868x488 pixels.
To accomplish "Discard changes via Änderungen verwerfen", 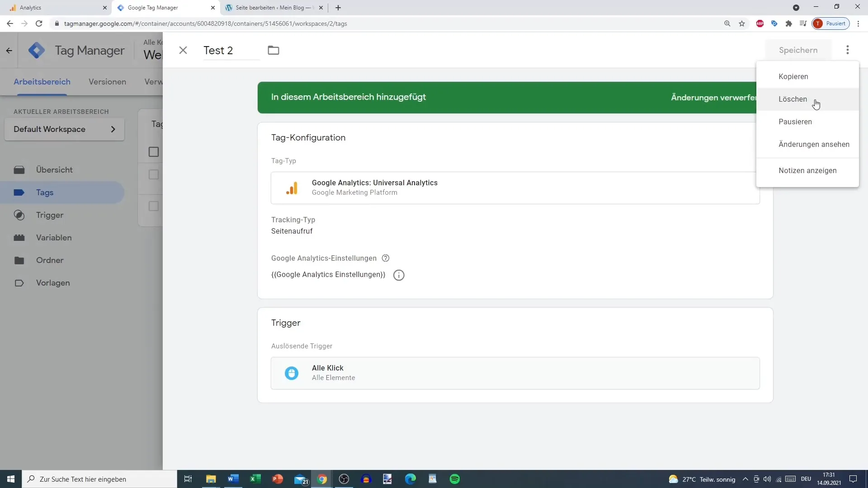I will tap(713, 97).
